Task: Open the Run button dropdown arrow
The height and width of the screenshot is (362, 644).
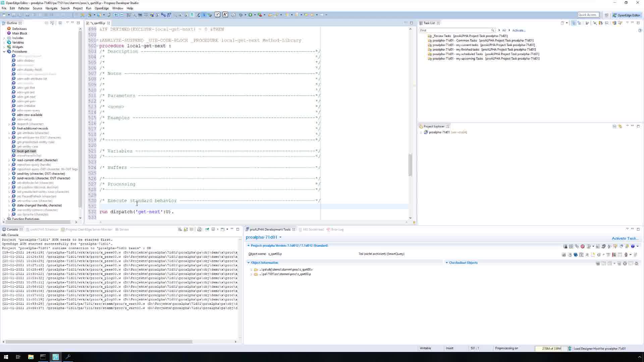Action: click(x=255, y=15)
